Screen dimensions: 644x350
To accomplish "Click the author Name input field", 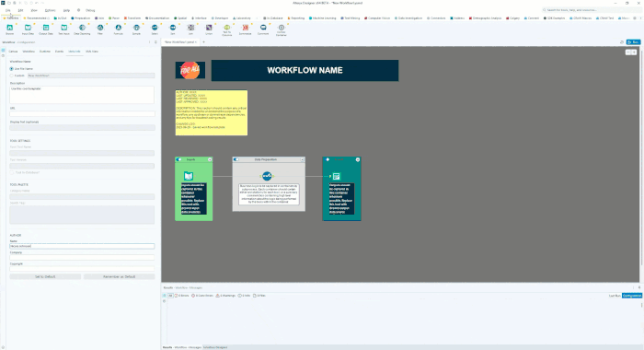I will pyautogui.click(x=82, y=246).
